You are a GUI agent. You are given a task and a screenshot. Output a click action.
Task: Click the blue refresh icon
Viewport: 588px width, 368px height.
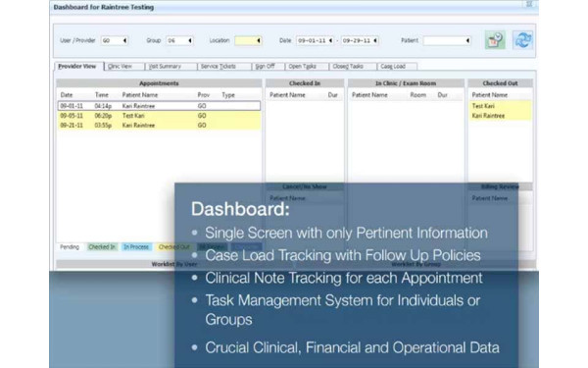click(522, 40)
